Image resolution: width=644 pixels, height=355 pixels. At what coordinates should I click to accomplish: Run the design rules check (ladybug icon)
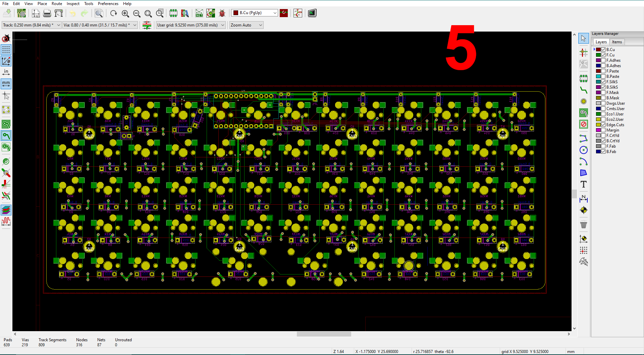click(x=222, y=13)
